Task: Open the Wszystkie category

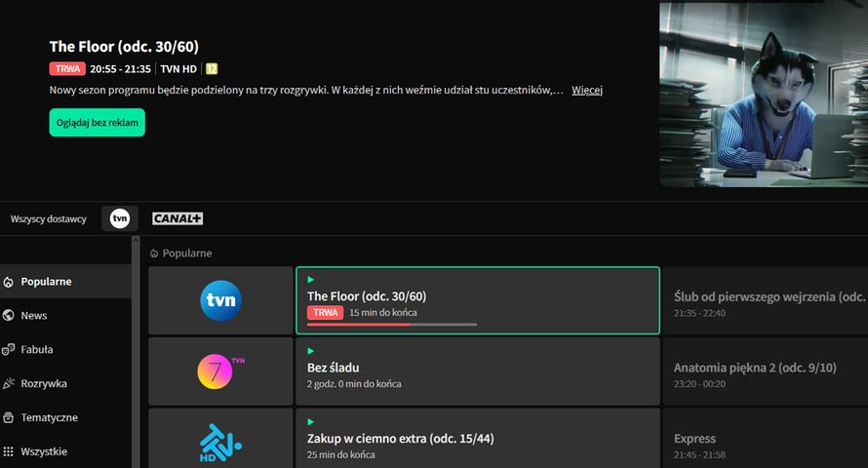Action: pyautogui.click(x=65, y=451)
